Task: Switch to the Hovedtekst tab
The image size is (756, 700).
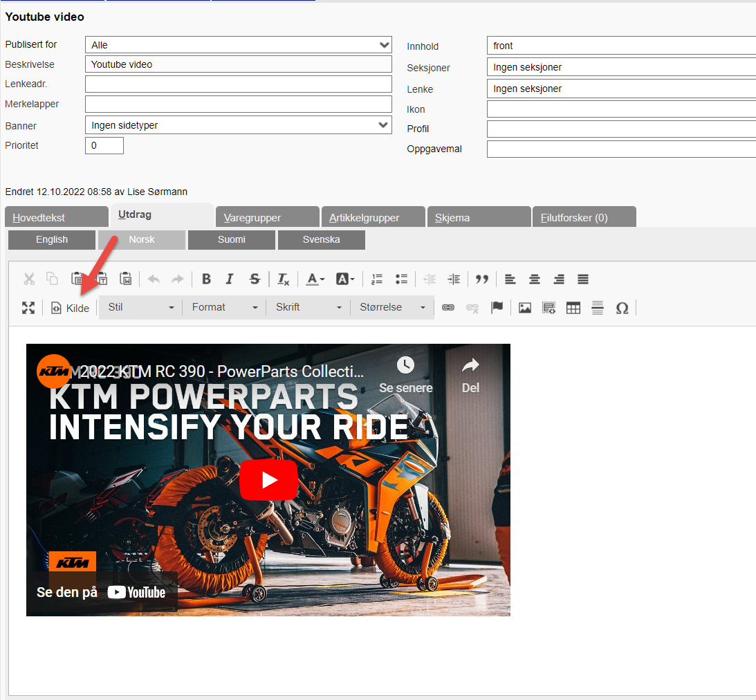Action: click(x=57, y=217)
